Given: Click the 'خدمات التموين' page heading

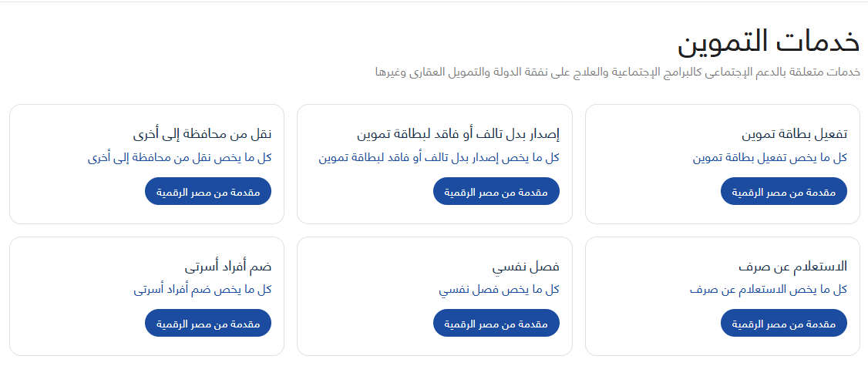Looking at the screenshot, I should (769, 42).
